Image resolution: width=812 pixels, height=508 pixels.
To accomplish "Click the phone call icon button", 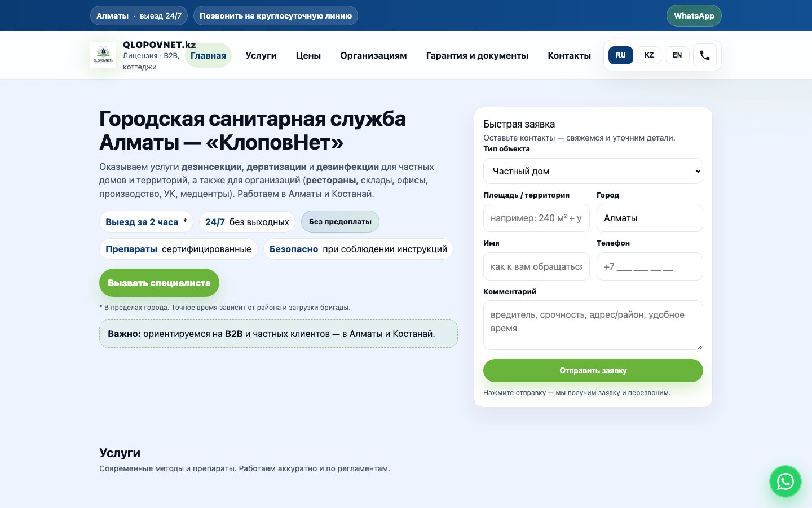I will click(705, 55).
